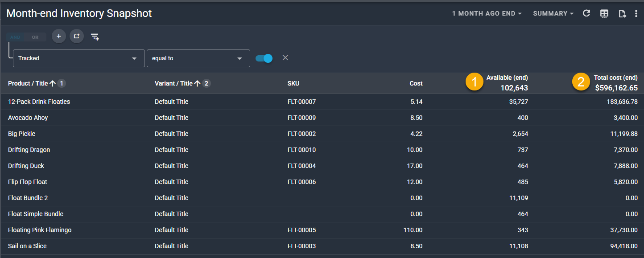644x258 pixels.
Task: Click the Available (end) column header
Action: point(507,78)
